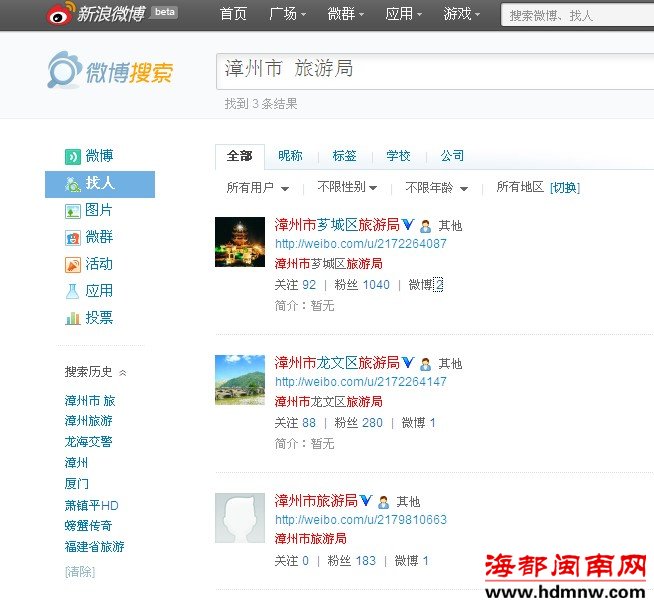Click follower count 280

[x=372, y=423]
